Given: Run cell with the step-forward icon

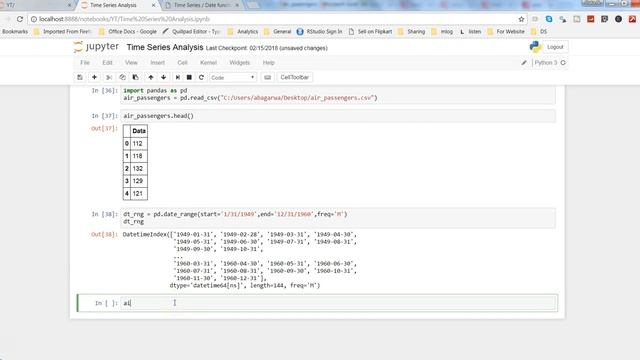Looking at the screenshot, I should 178,77.
